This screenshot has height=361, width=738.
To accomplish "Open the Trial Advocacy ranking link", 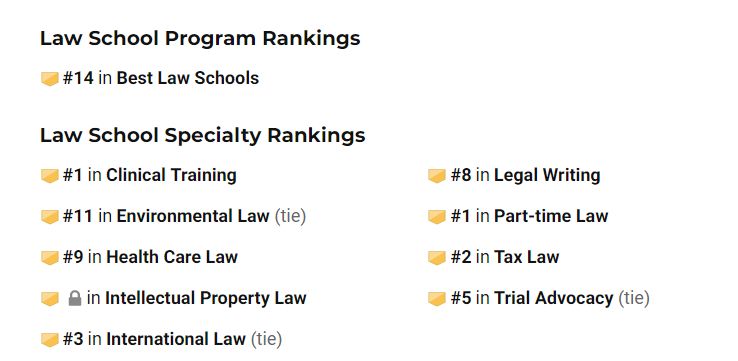I will pyautogui.click(x=554, y=298).
